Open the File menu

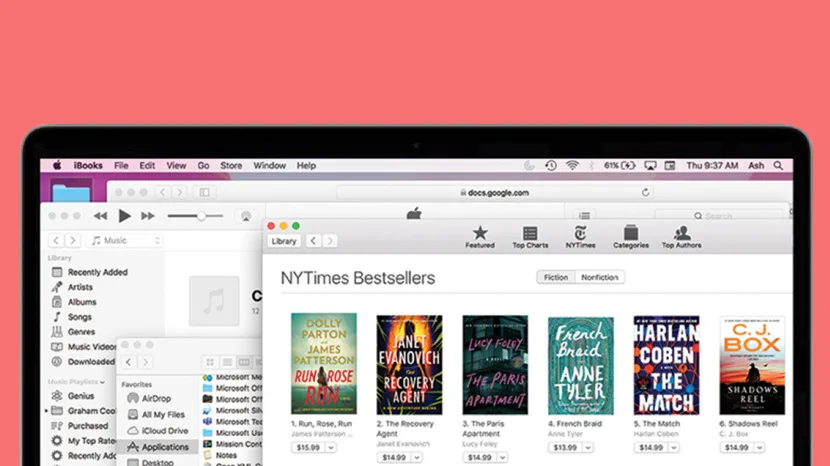click(x=121, y=165)
